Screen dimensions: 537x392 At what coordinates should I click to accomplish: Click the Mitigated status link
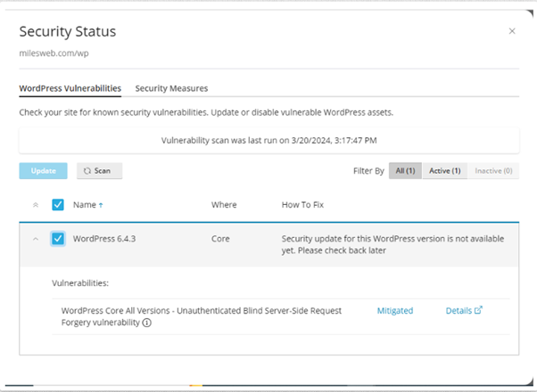[395, 311]
